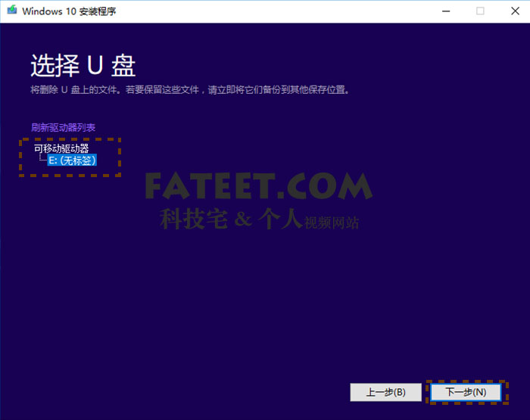
Task: Select the E: (无标签) drive
Action: pos(72,160)
